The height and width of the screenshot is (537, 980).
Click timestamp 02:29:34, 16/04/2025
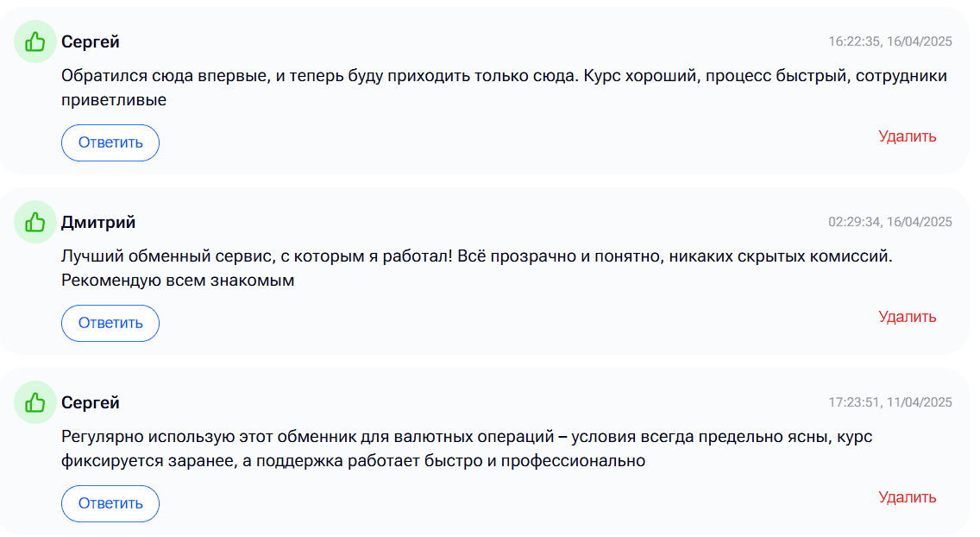(x=890, y=222)
